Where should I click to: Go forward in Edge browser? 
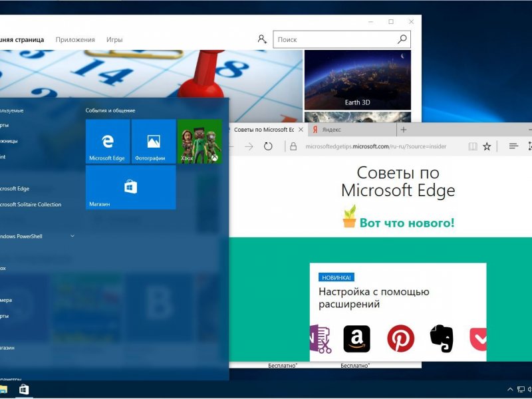(x=249, y=146)
